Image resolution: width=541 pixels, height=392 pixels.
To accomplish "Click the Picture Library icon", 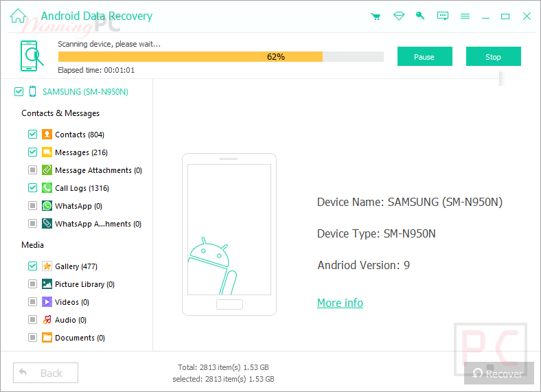I will pyautogui.click(x=47, y=284).
